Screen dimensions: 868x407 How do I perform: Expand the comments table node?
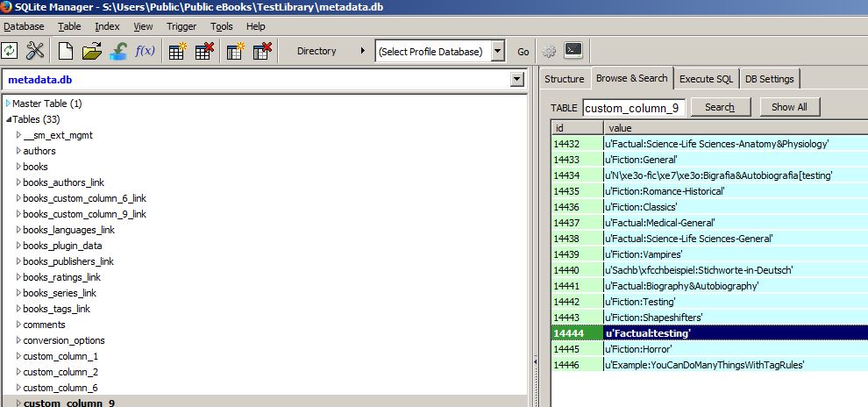click(18, 325)
